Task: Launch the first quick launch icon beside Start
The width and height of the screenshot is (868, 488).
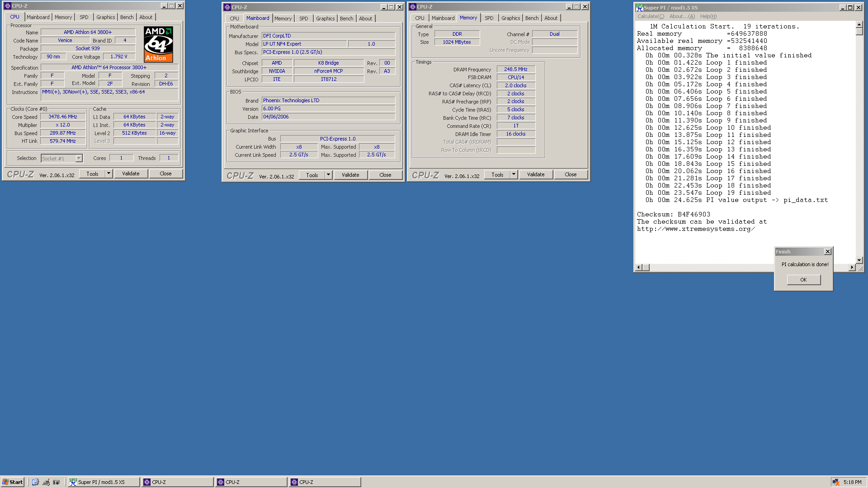Action: [x=36, y=482]
